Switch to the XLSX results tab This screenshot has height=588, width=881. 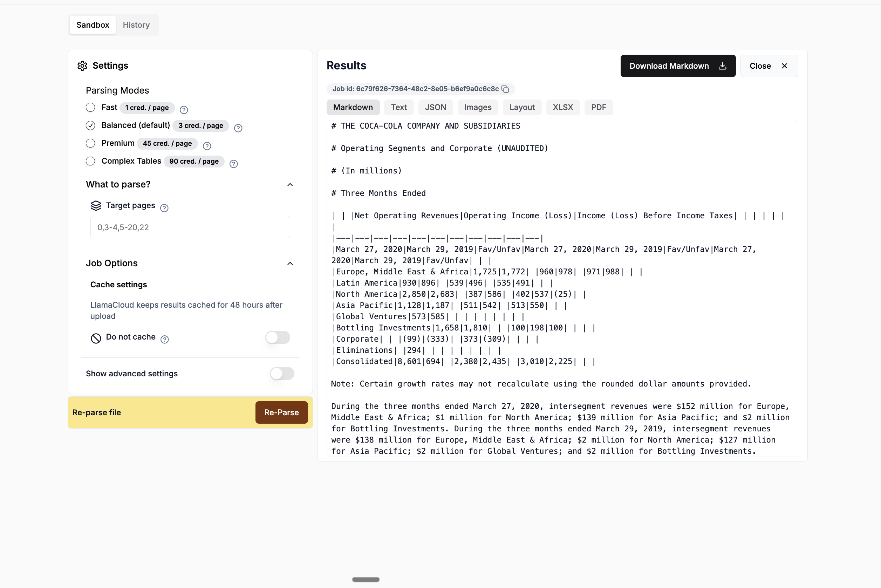(563, 107)
